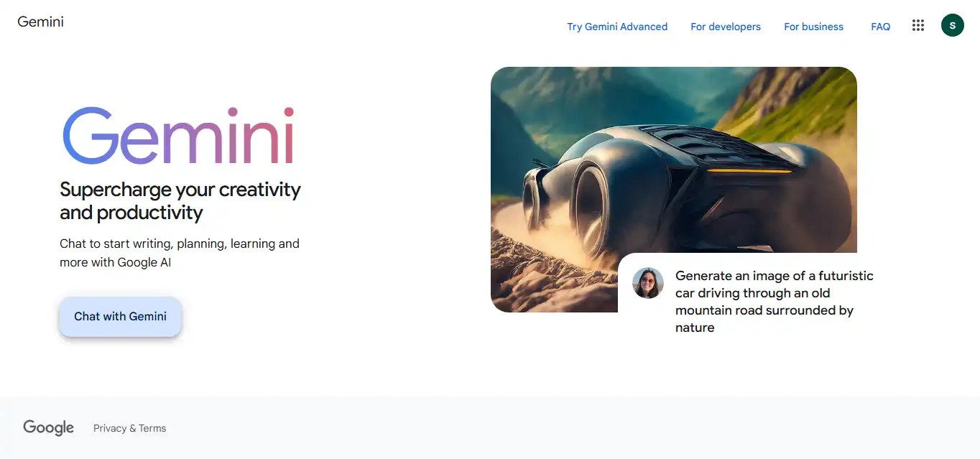Screen dimensions: 980x459
Task: Click the 'Chat to start writing' description text
Action: (x=180, y=253)
